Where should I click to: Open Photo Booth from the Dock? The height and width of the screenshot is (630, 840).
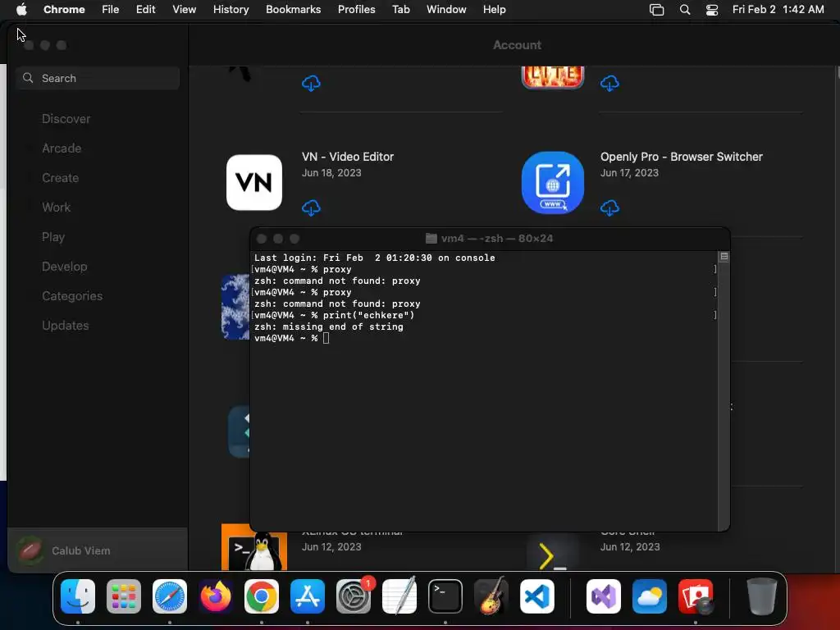(x=696, y=596)
